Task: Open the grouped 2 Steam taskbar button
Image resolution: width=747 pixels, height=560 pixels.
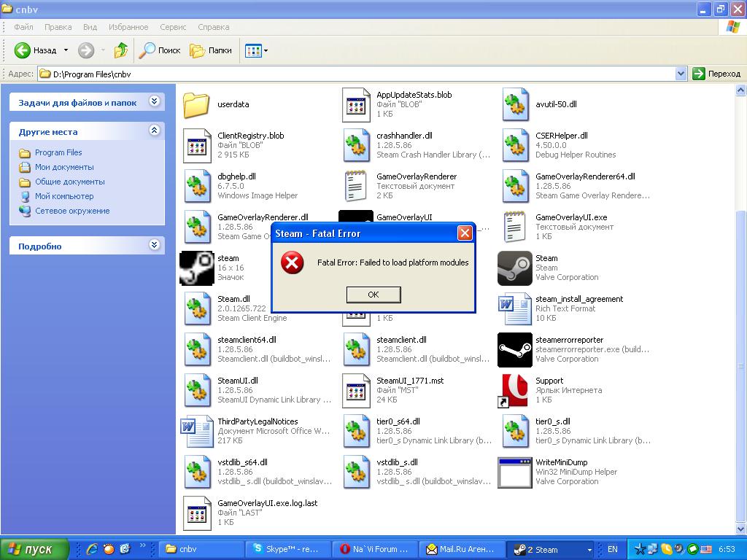Action: pos(551,549)
